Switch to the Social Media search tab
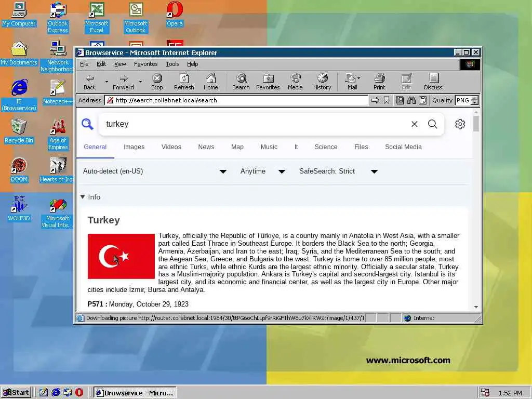The image size is (532, 399). 403,147
